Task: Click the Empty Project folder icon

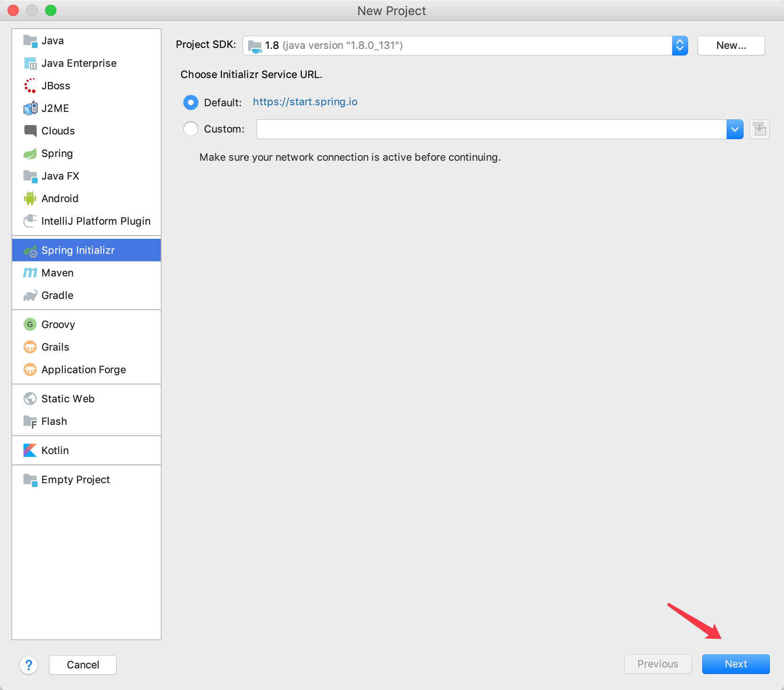Action: point(30,480)
